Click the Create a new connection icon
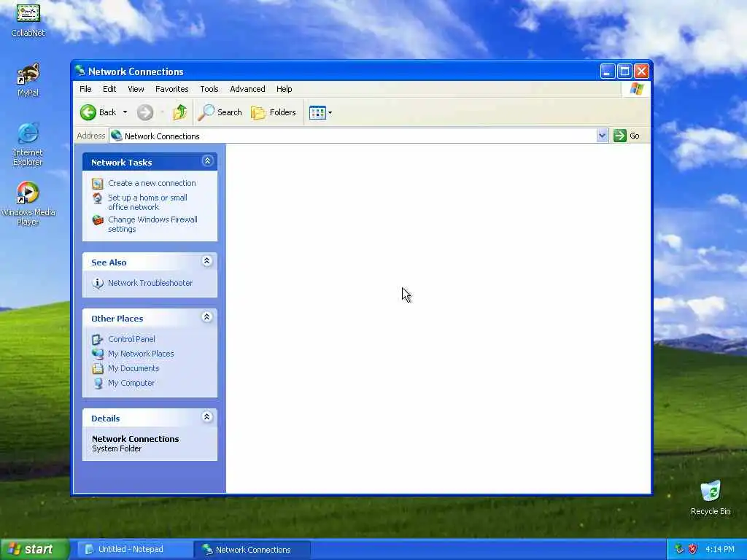 click(98, 183)
